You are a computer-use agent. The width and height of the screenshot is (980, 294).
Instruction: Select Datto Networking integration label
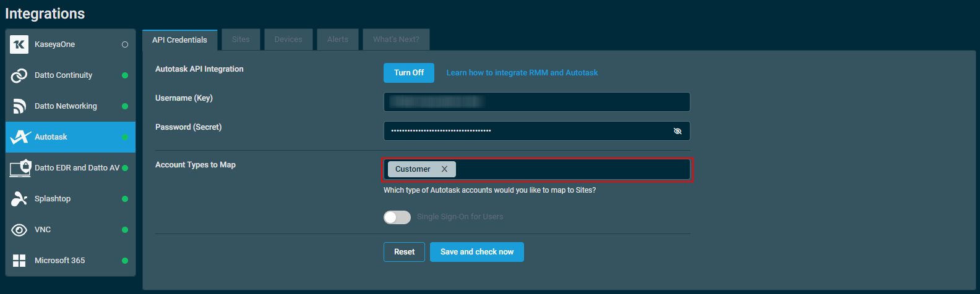coord(66,106)
